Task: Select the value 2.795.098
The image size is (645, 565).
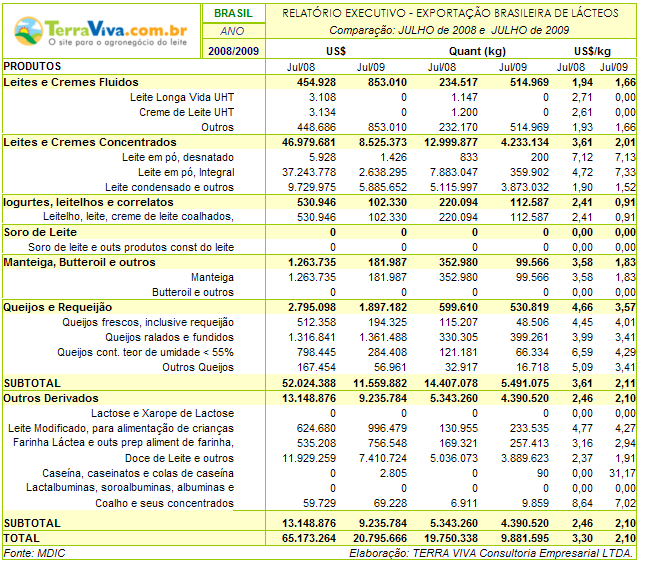Action: [312, 307]
